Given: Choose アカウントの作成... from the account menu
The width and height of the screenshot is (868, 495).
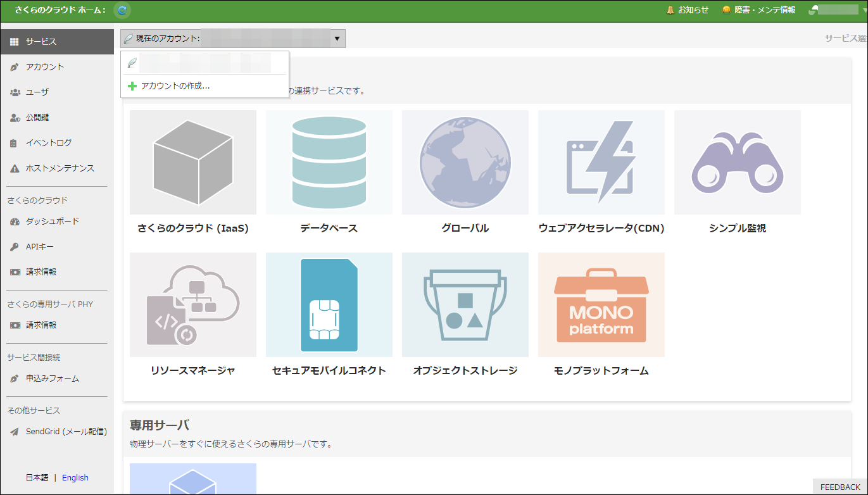Looking at the screenshot, I should pos(175,86).
